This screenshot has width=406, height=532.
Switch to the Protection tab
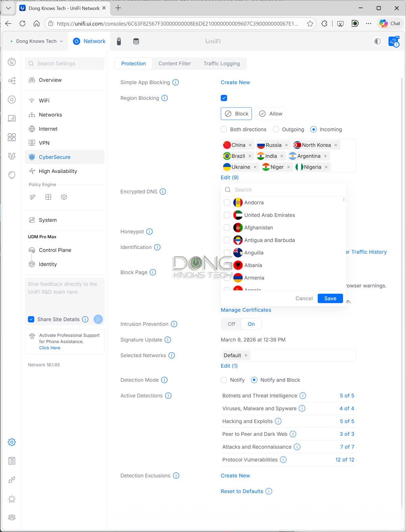tap(134, 64)
